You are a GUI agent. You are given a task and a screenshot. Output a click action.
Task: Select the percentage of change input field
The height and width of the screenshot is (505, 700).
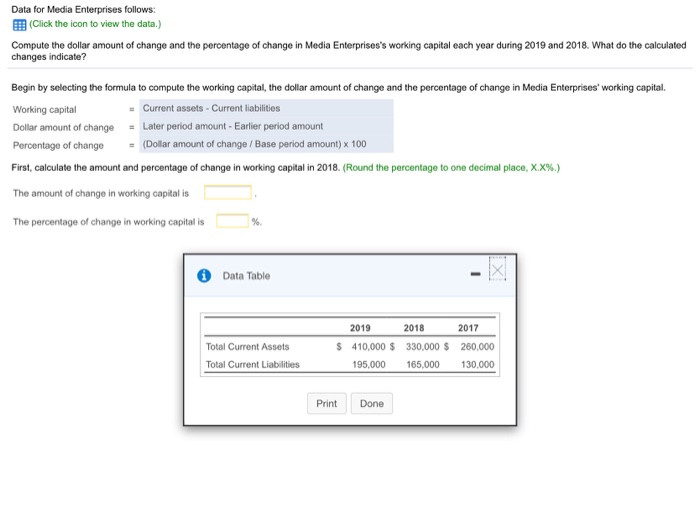232,221
